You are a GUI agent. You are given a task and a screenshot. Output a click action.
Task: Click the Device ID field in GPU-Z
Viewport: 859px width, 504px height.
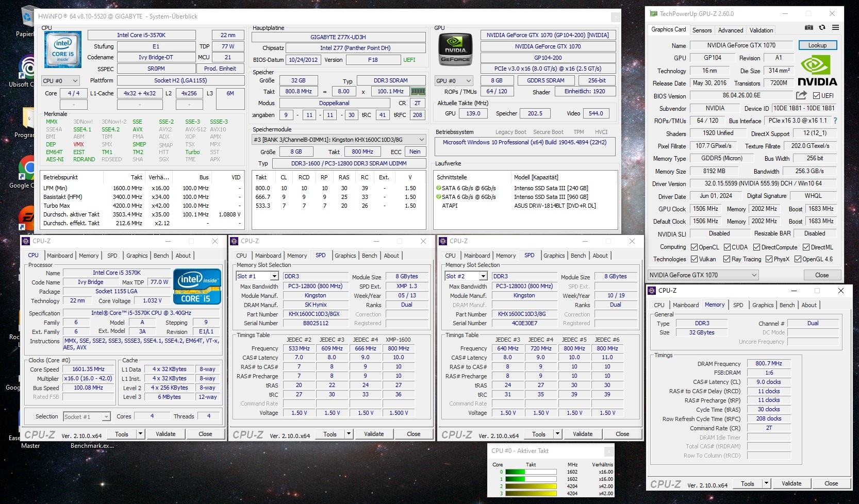[803, 108]
